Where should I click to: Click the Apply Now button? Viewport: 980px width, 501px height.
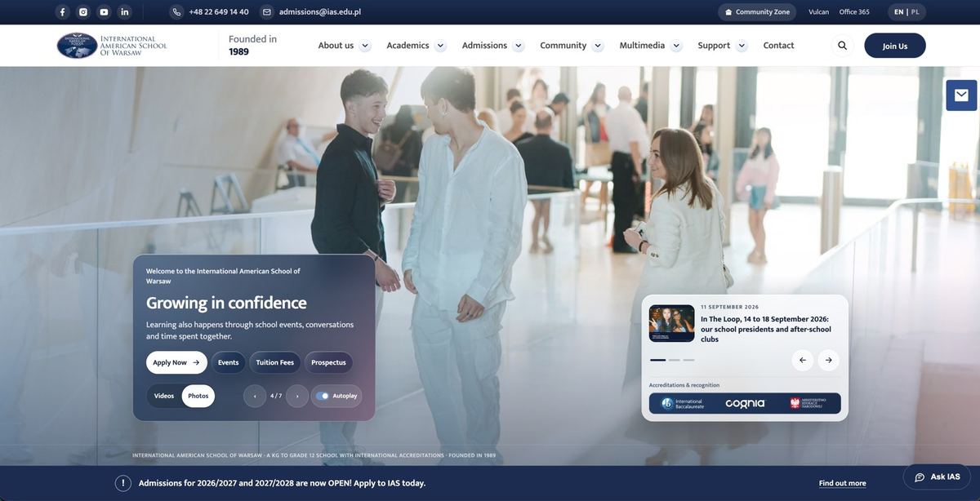pos(176,362)
